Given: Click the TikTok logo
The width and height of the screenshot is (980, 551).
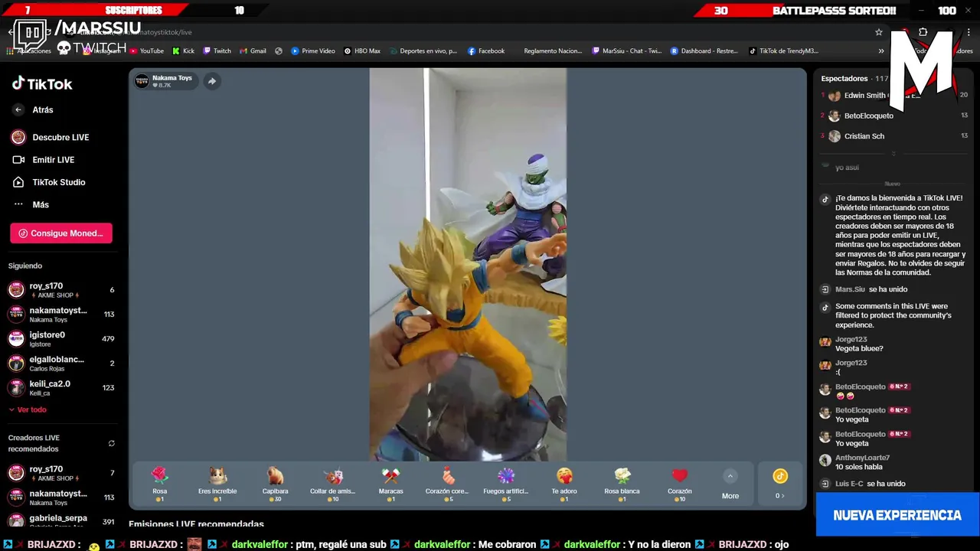Looking at the screenshot, I should pos(42,84).
